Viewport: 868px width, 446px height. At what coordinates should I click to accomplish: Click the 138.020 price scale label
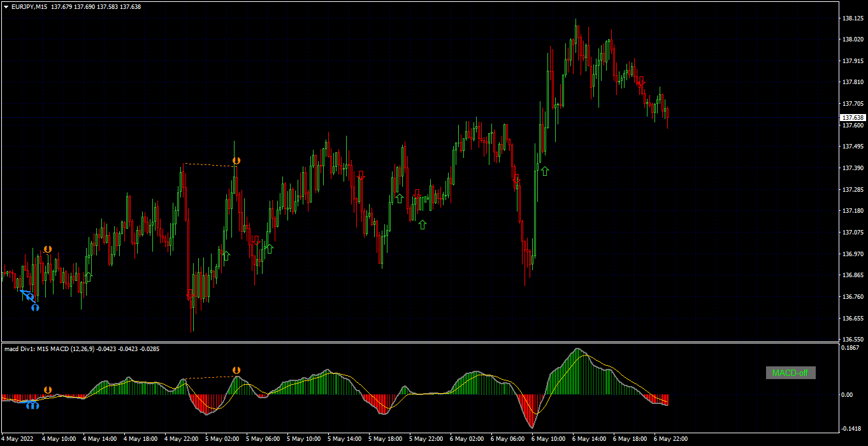(852, 40)
